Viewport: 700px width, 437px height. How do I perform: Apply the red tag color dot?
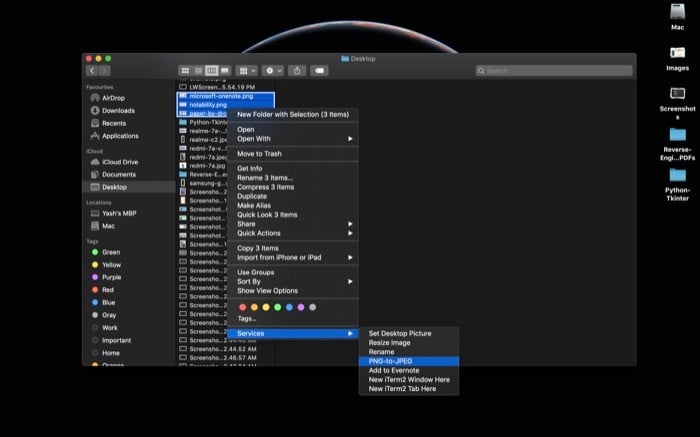242,307
